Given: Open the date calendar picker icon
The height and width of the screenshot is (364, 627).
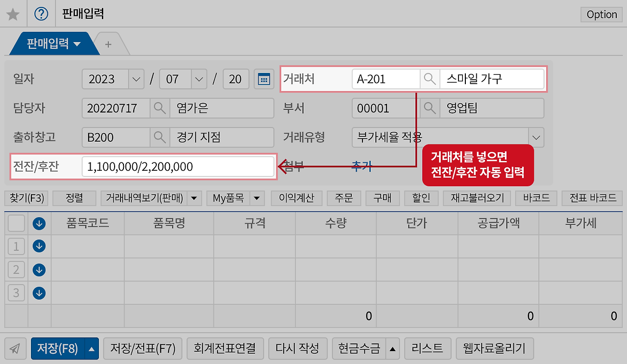Looking at the screenshot, I should (264, 79).
